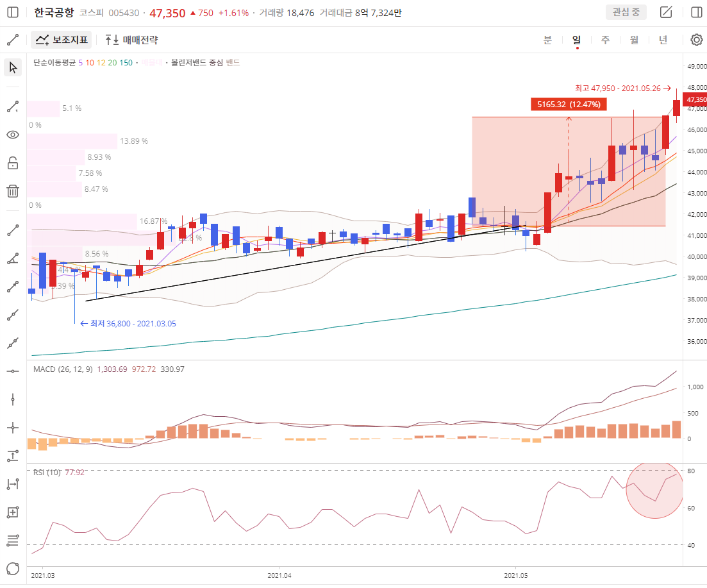Click the 2021.05 date axis label

coord(516,575)
